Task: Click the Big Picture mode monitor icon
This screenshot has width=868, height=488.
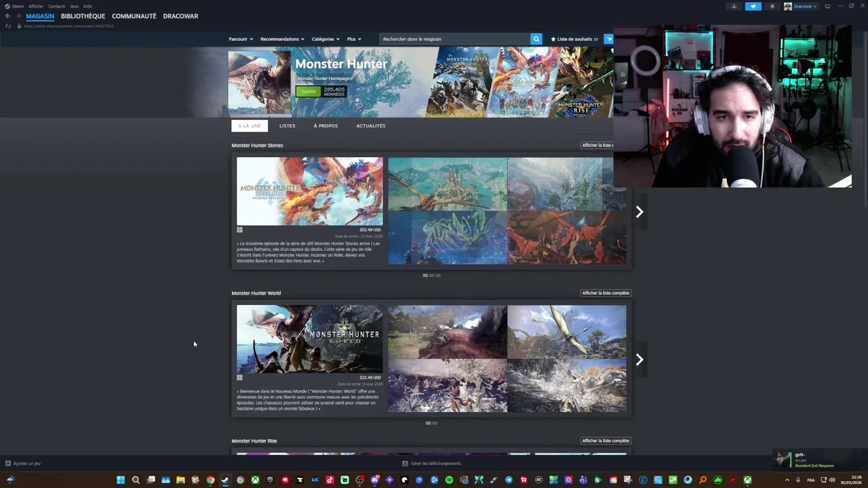Action: (827, 6)
